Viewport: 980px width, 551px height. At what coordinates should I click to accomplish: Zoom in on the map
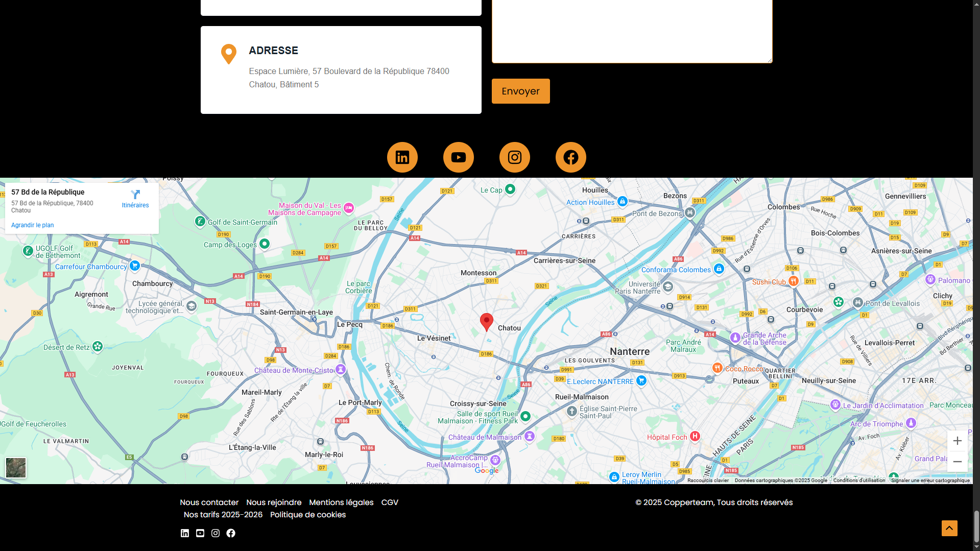(957, 441)
